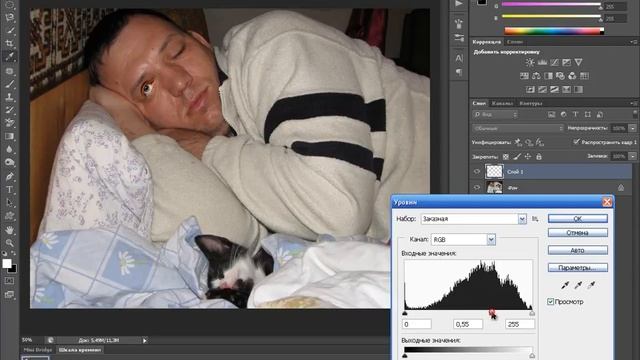Add a Photo Filter adjustment
The width and height of the screenshot is (640, 360).
coord(560,76)
